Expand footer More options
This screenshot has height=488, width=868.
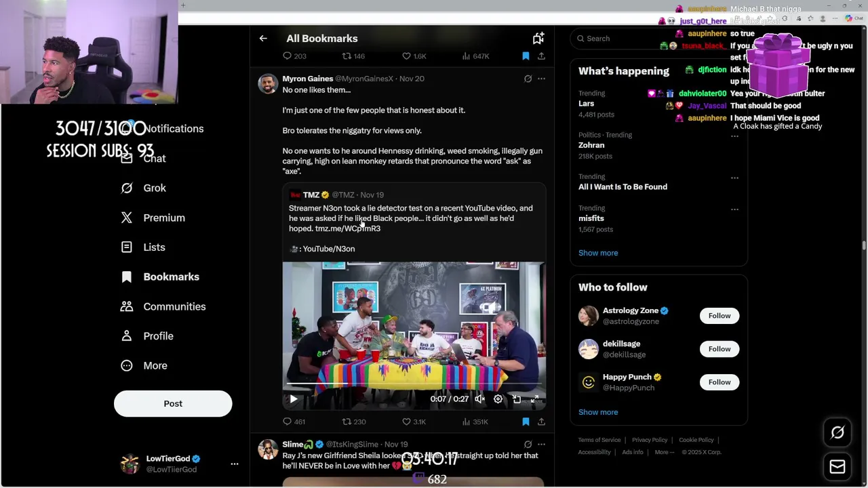(664, 452)
